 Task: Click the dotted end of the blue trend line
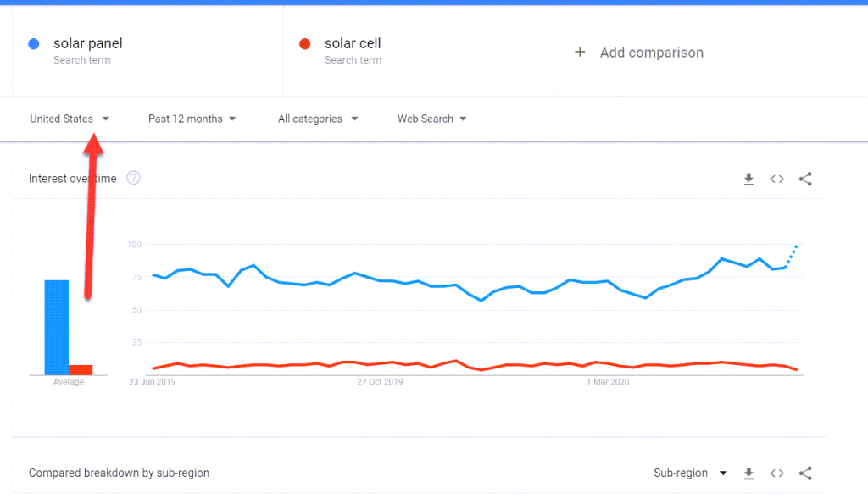(791, 256)
